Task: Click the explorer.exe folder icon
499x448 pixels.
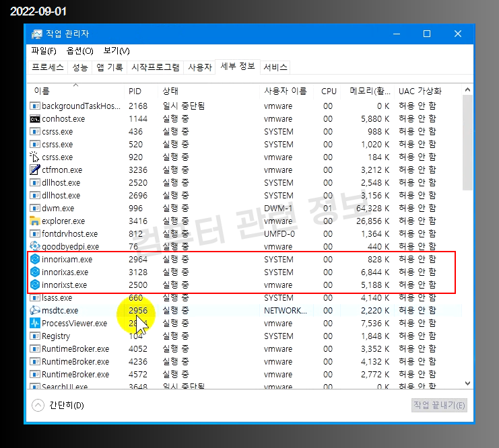Action: (35, 221)
